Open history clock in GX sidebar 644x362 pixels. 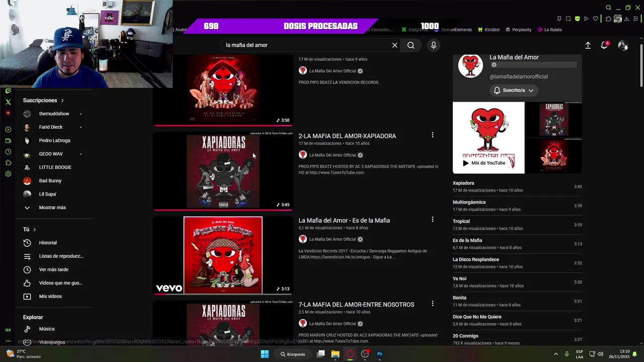pyautogui.click(x=8, y=152)
